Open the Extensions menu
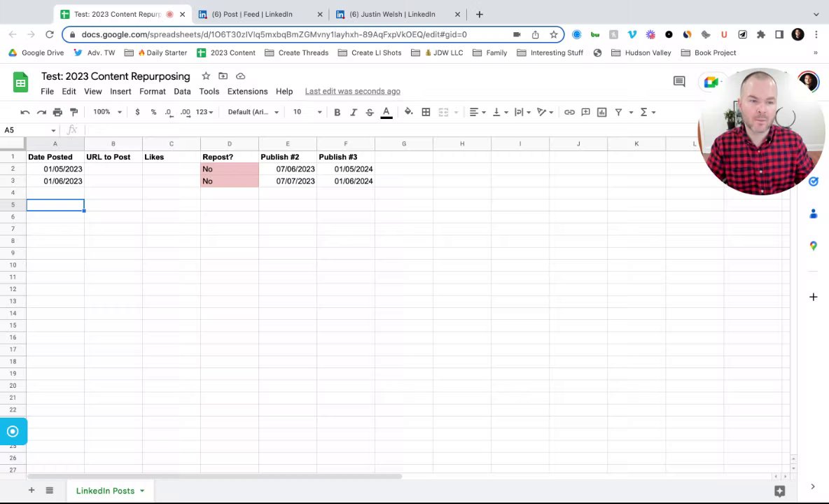 click(x=247, y=92)
